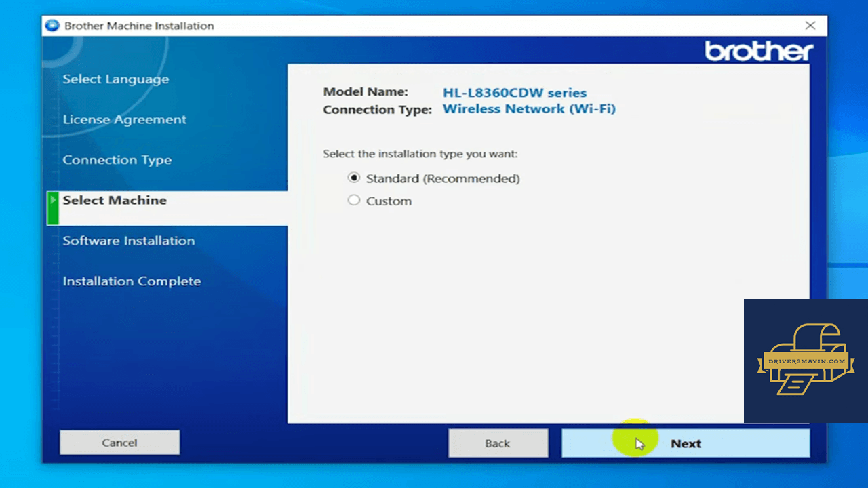868x488 pixels.
Task: Click the HL-L8360CDW series model name
Action: tap(515, 93)
